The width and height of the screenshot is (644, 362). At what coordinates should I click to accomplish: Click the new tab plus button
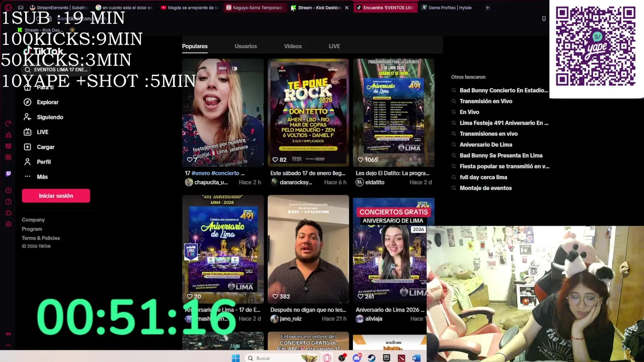[x=487, y=8]
